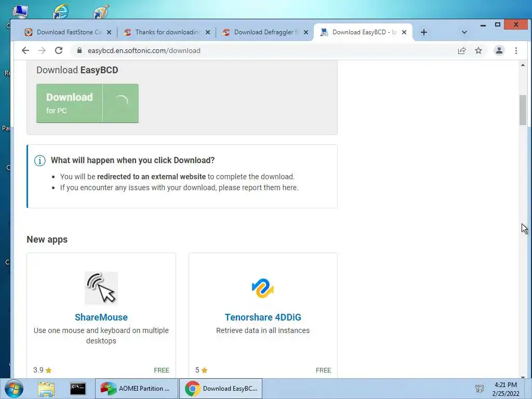The image size is (532, 399).
Task: Open the ShareMouse app link
Action: point(101,317)
